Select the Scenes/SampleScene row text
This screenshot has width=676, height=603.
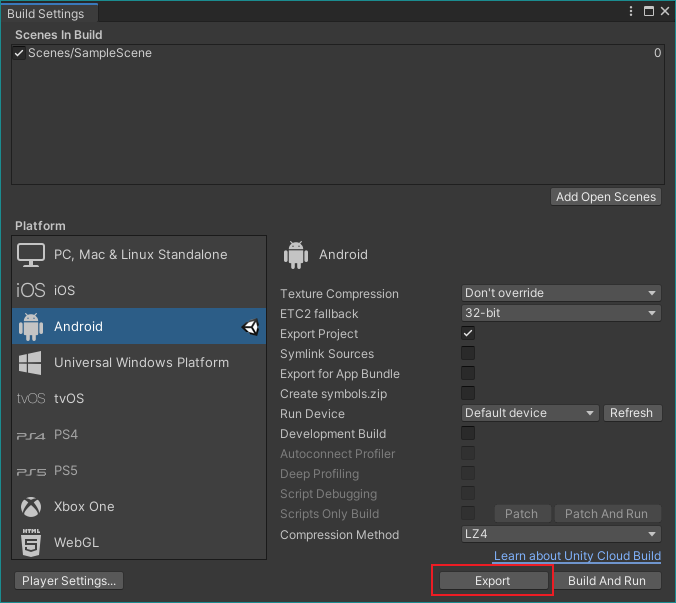pyautogui.click(x=90, y=53)
